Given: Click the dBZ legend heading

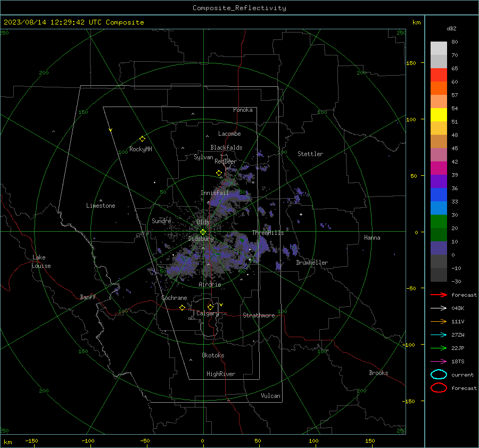Looking at the screenshot, I should tap(451, 28).
